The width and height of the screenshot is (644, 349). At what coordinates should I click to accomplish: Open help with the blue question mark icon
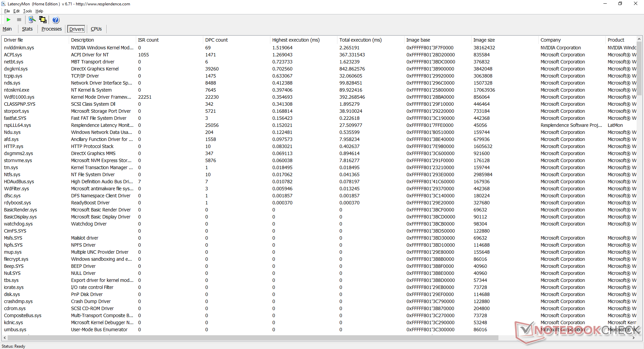point(56,20)
